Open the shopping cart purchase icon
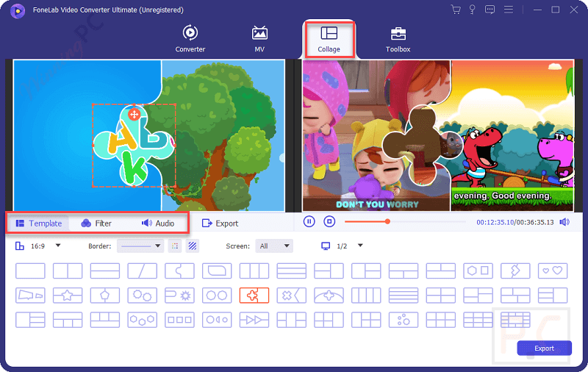 point(456,10)
